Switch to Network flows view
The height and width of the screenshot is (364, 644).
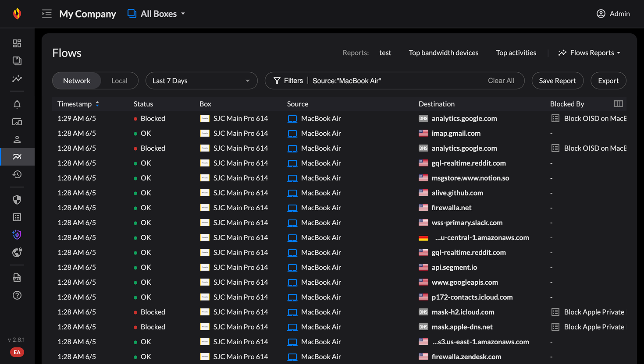tap(77, 81)
